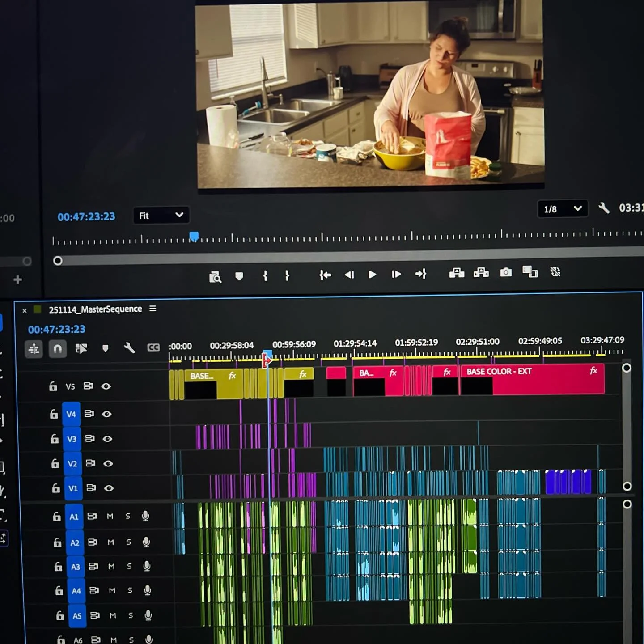Export a frame with the camera icon

505,271
